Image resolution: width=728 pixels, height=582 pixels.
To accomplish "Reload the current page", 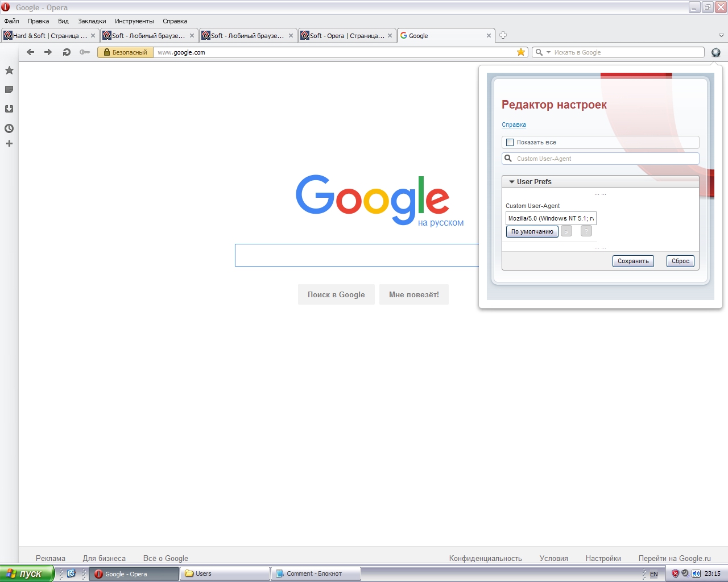I will 67,52.
